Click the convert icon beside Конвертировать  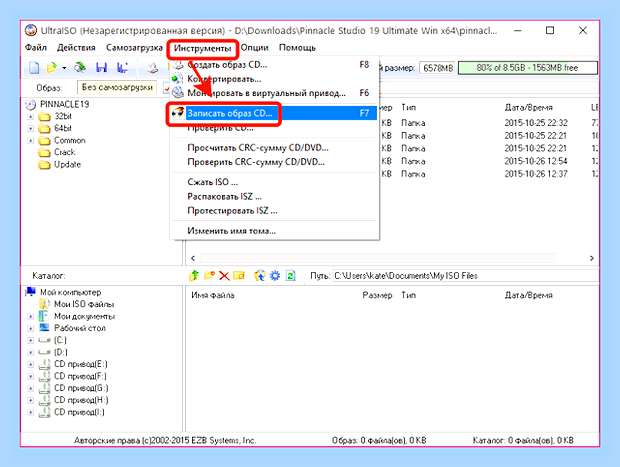pyautogui.click(x=178, y=79)
